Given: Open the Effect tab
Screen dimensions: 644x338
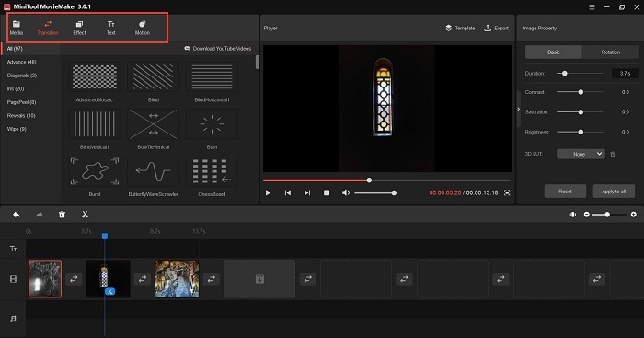Looking at the screenshot, I should (80, 28).
